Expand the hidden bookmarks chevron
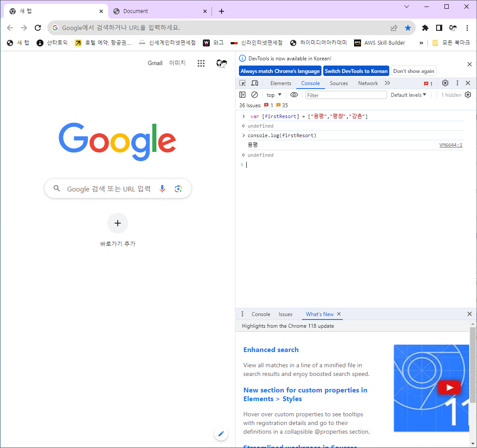 [x=421, y=43]
